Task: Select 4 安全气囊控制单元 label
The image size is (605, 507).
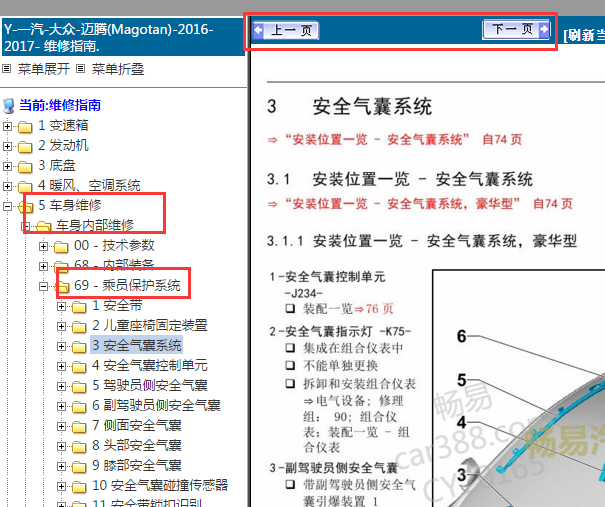Action: (150, 365)
